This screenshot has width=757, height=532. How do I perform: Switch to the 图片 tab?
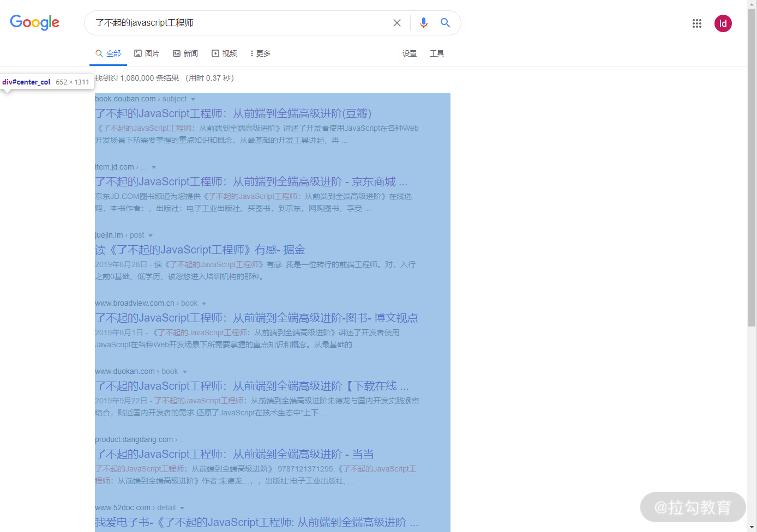(147, 53)
